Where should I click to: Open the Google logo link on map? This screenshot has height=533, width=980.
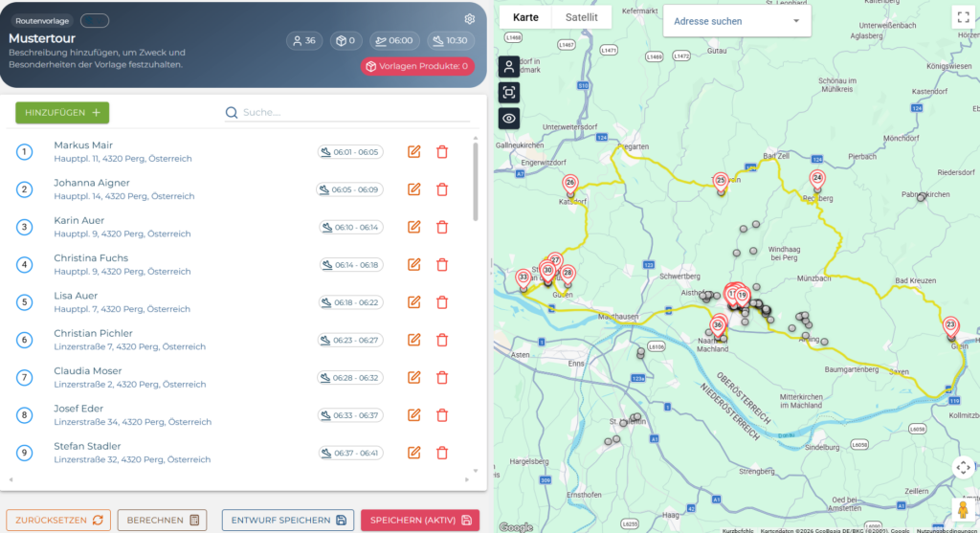click(516, 526)
